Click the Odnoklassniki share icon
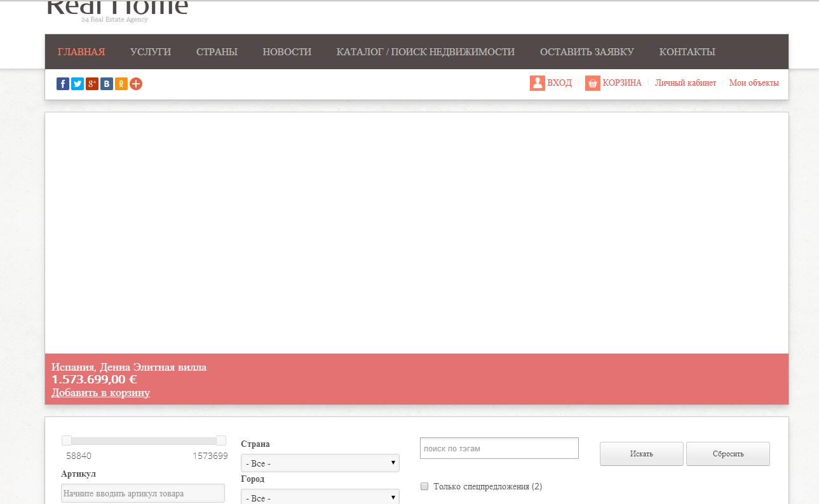 [121, 84]
